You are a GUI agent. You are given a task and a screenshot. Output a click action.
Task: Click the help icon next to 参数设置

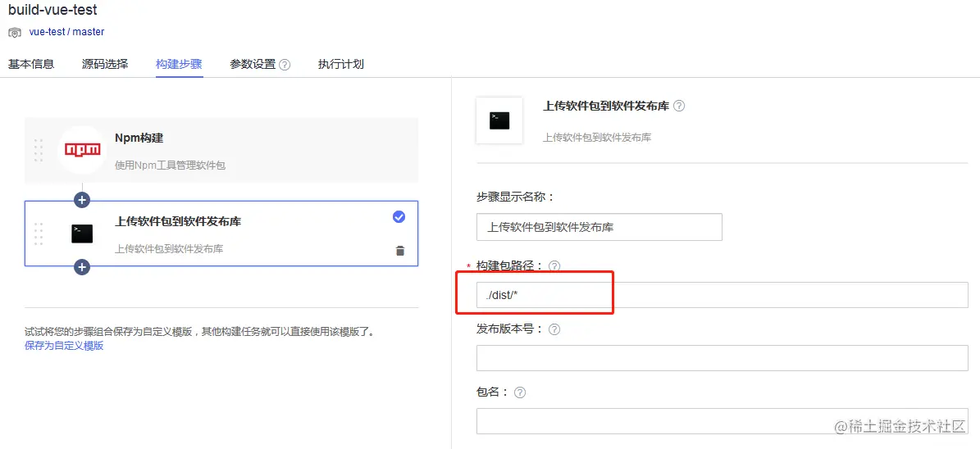coord(285,65)
